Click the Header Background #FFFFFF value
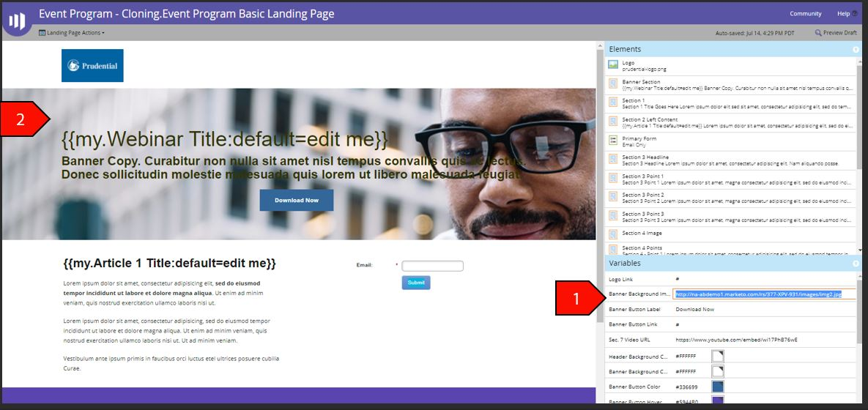 click(x=686, y=357)
